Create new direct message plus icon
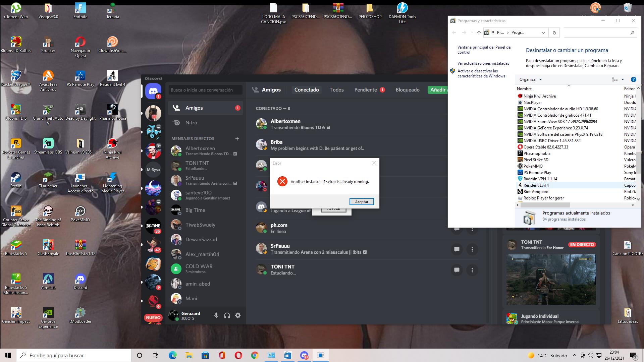The width and height of the screenshot is (644, 362). pos(237,138)
